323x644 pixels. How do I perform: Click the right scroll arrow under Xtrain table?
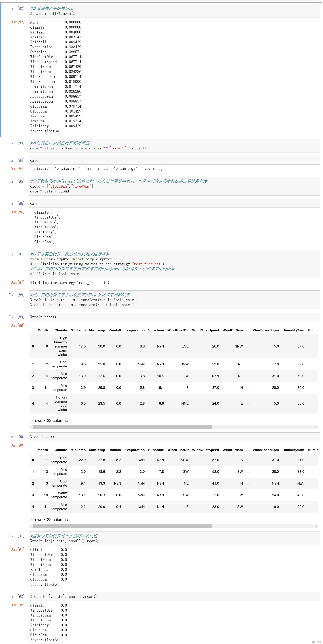(x=316, y=427)
